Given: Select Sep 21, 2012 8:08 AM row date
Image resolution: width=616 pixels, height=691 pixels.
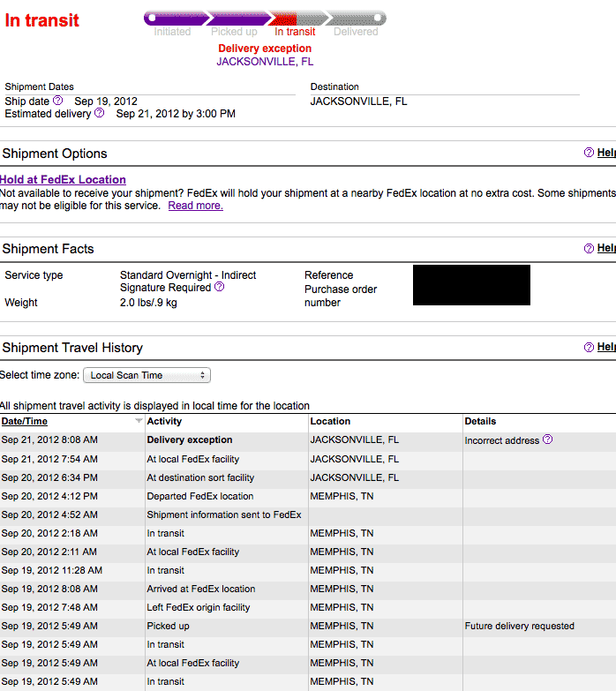Looking at the screenshot, I should click(x=49, y=439).
